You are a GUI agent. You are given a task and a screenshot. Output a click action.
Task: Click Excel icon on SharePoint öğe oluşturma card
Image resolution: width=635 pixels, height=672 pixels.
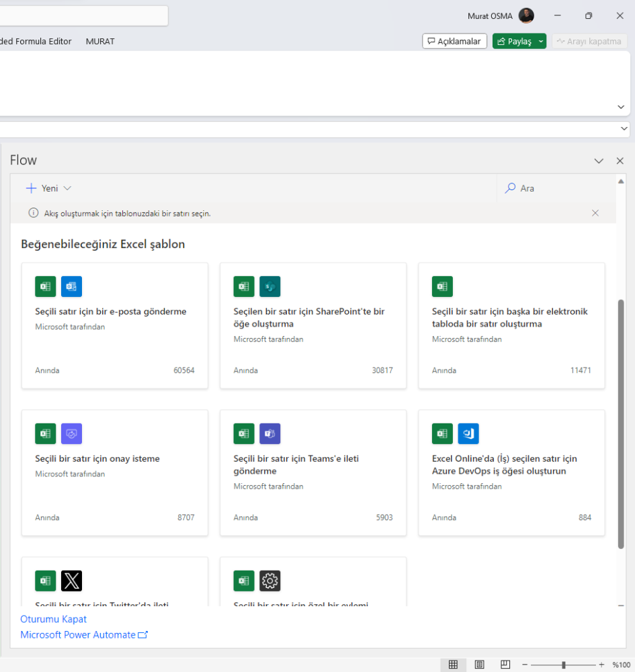click(244, 286)
